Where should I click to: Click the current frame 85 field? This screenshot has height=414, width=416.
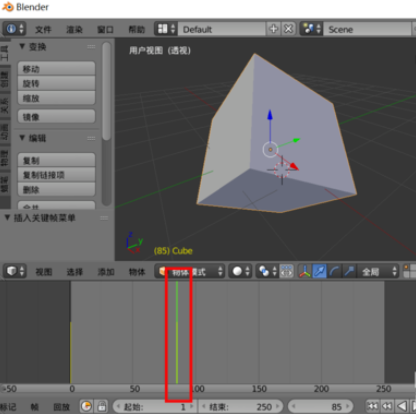(x=320, y=407)
